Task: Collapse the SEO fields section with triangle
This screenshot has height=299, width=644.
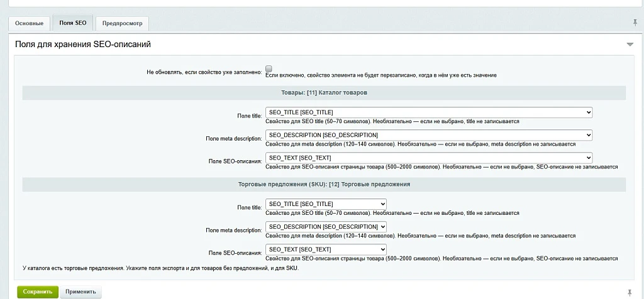Action: 630,45
